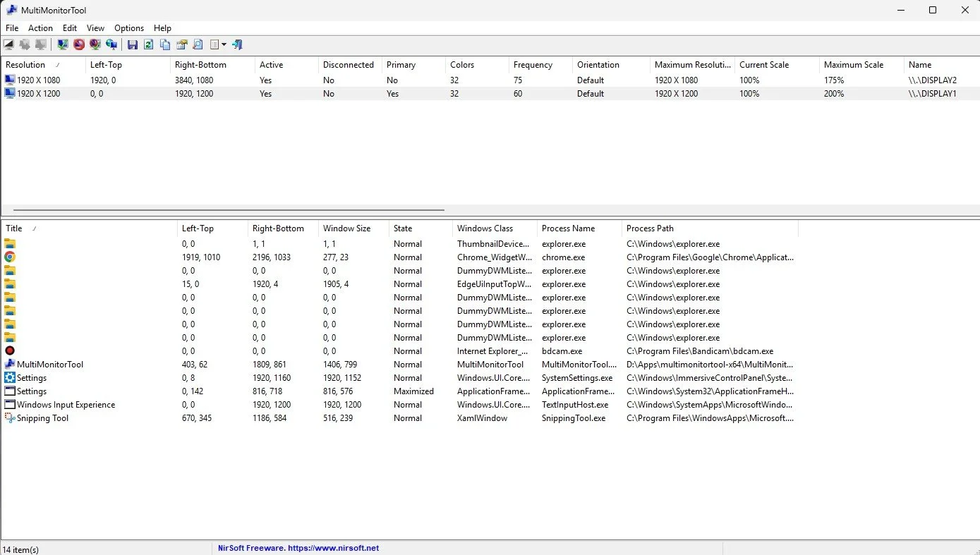The image size is (980, 555).
Task: Open the Properties toolbar icon
Action: [181, 44]
